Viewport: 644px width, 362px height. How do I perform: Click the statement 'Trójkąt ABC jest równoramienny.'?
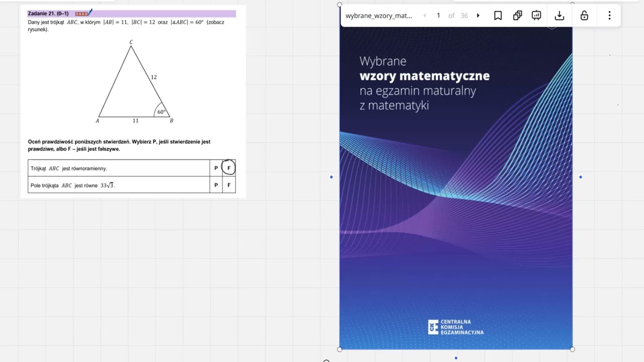pos(68,168)
